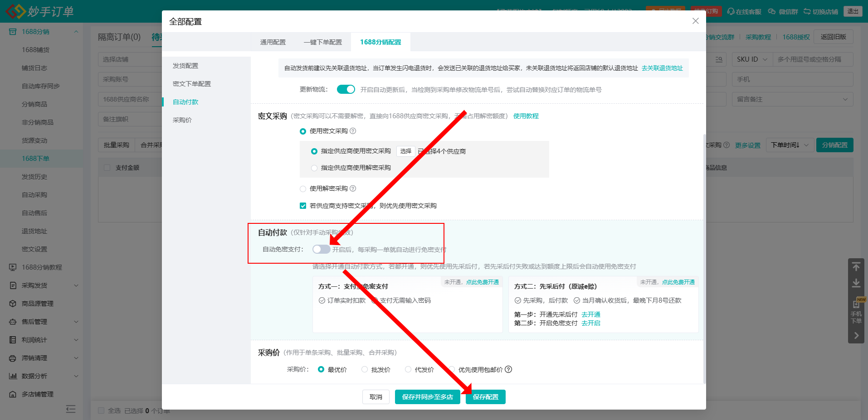Collapse the sidebar with the bottom menu icon

click(x=71, y=409)
